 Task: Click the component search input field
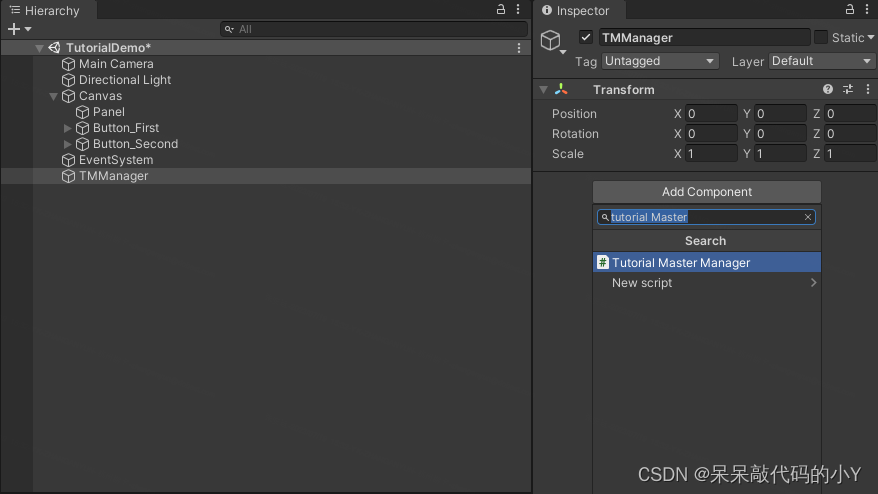click(706, 217)
